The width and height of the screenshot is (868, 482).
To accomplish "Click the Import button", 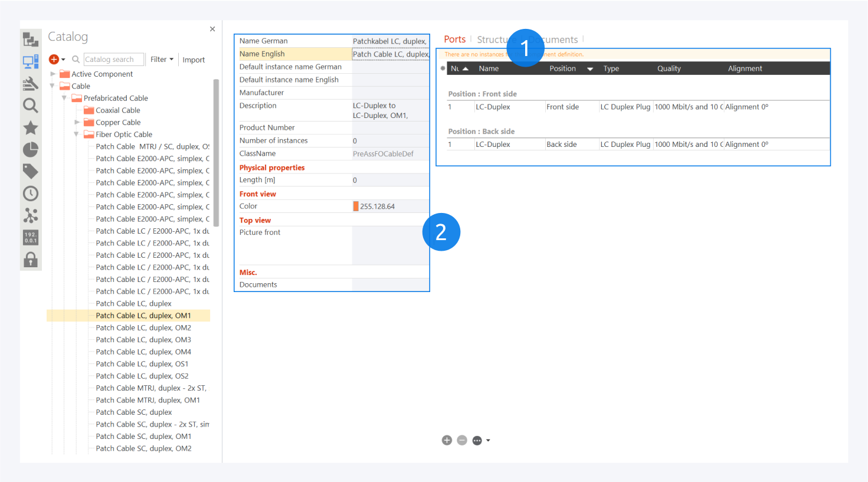I will click(x=194, y=60).
